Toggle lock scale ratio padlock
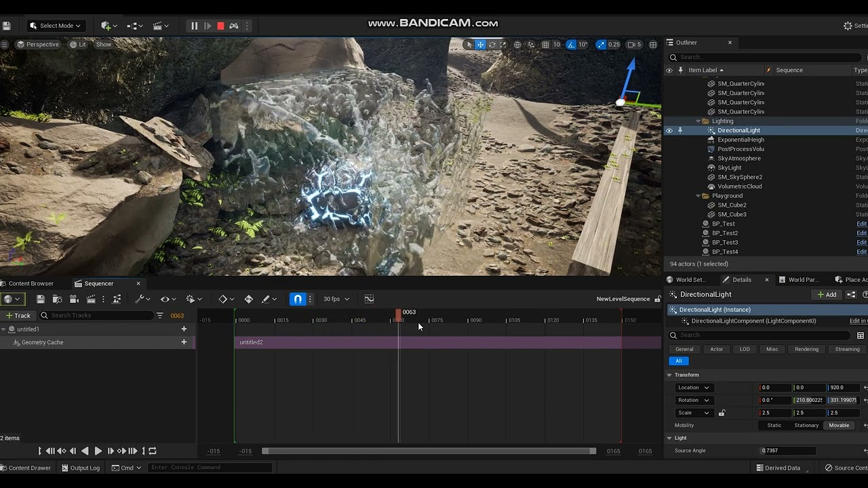Image resolution: width=868 pixels, height=488 pixels. [722, 413]
